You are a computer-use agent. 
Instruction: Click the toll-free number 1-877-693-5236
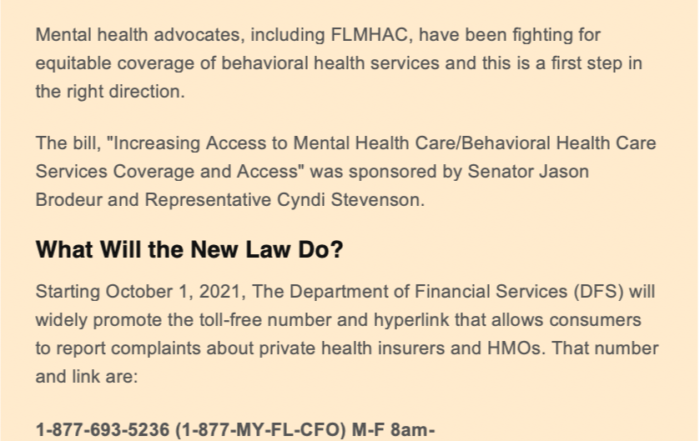(103, 430)
